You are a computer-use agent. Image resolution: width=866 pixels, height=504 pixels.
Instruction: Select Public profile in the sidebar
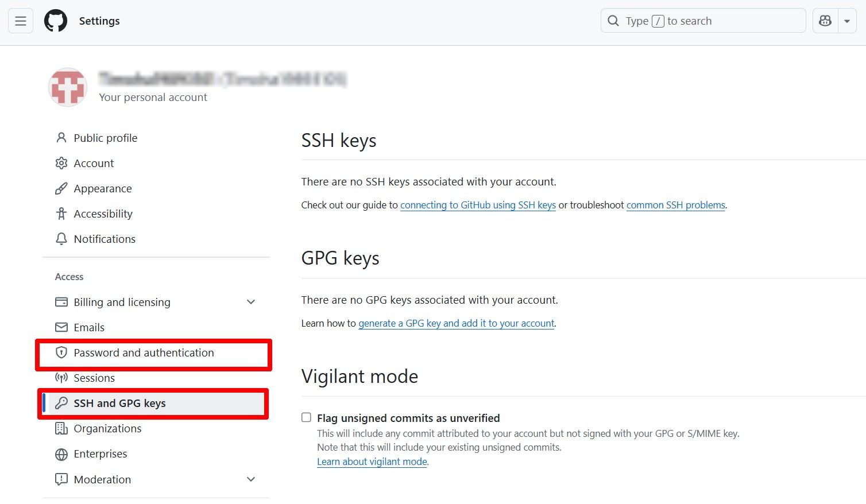pyautogui.click(x=105, y=138)
